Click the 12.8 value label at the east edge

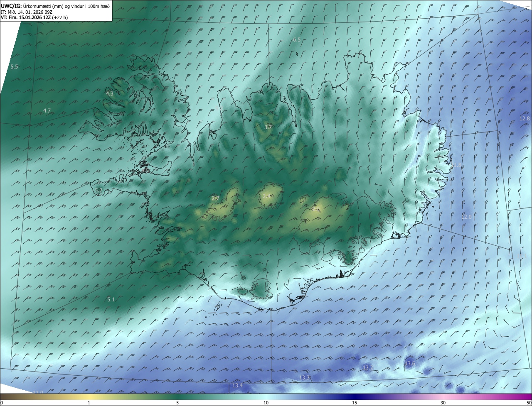525,118
